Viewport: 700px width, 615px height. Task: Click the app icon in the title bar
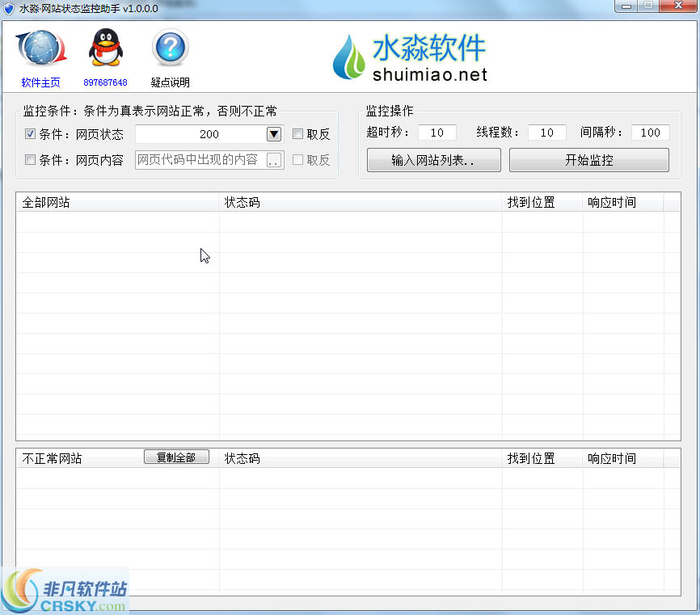[8, 7]
